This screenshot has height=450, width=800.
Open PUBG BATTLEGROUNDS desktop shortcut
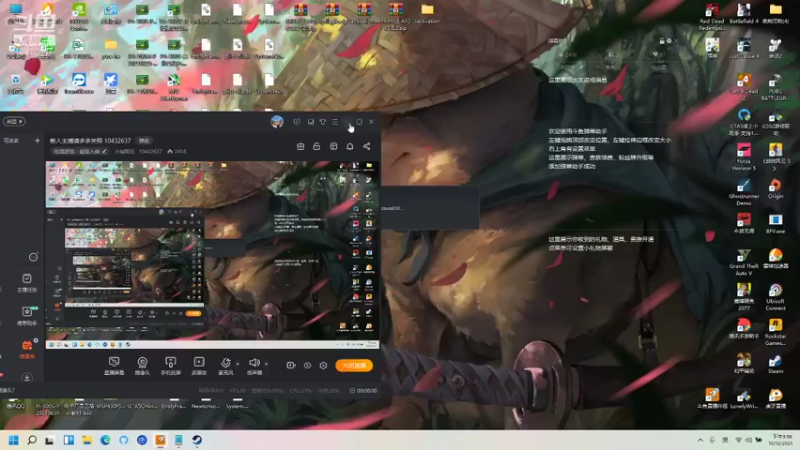pyautogui.click(x=775, y=87)
